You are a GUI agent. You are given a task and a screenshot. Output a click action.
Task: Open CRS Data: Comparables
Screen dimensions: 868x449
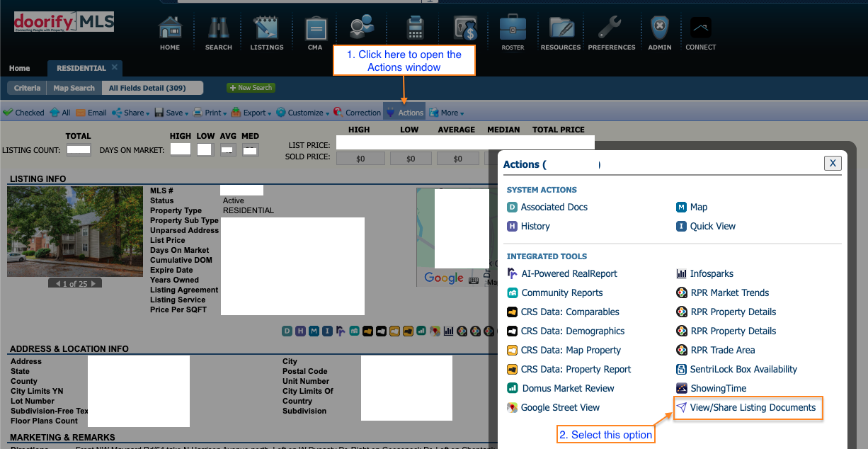click(563, 312)
